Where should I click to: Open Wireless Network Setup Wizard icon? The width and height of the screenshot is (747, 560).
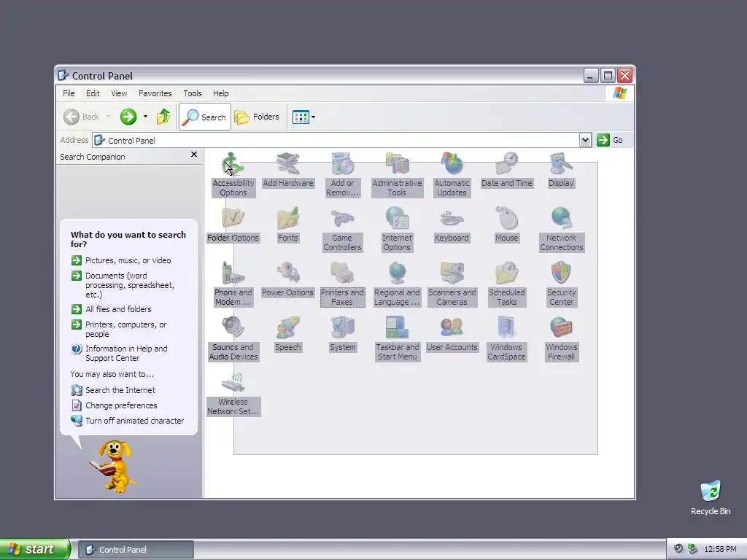233,393
